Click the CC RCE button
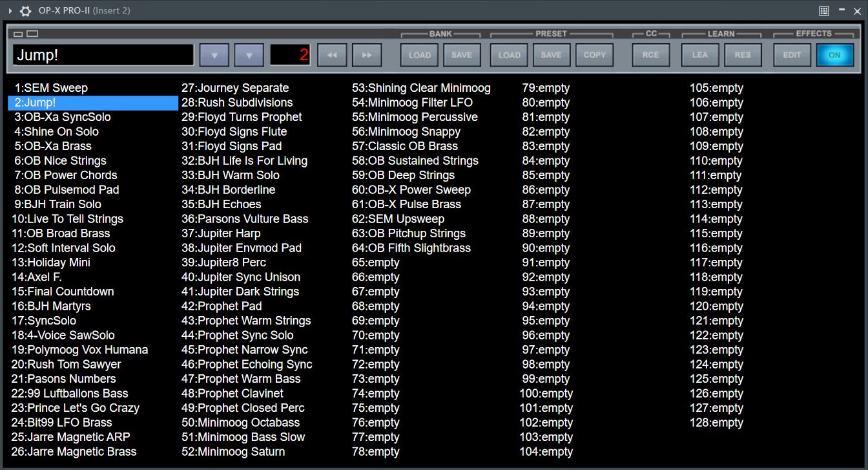This screenshot has width=868, height=470. click(651, 55)
